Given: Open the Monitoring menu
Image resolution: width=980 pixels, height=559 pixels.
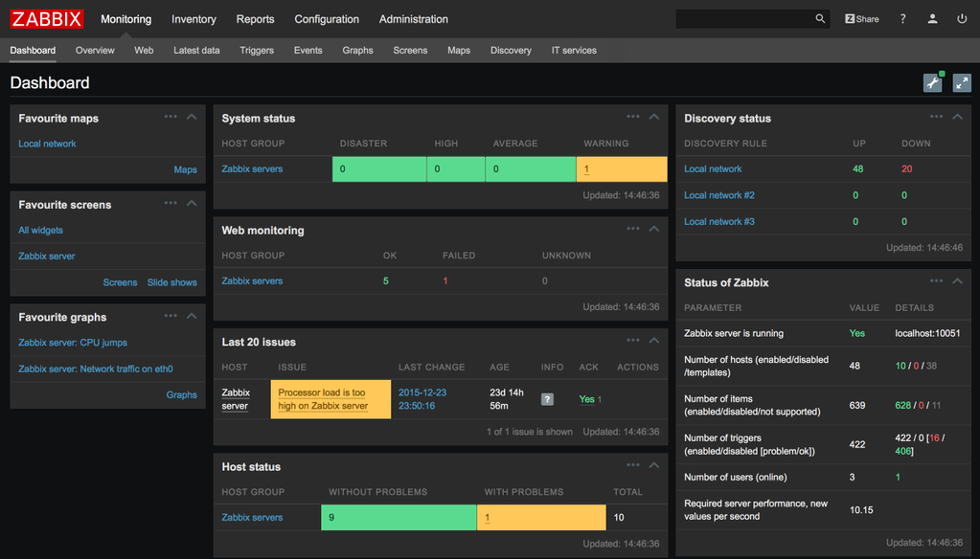Looking at the screenshot, I should click(125, 18).
